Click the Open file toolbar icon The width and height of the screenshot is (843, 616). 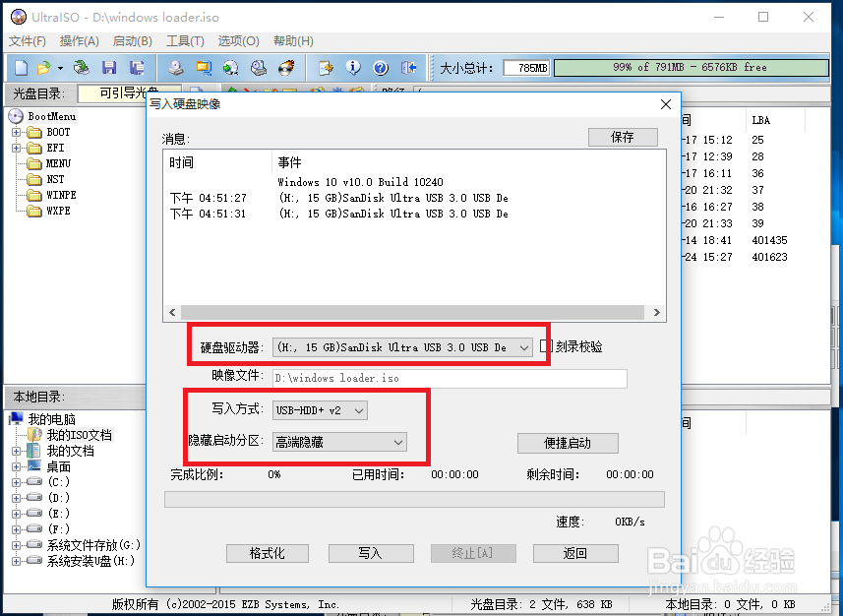[41, 67]
